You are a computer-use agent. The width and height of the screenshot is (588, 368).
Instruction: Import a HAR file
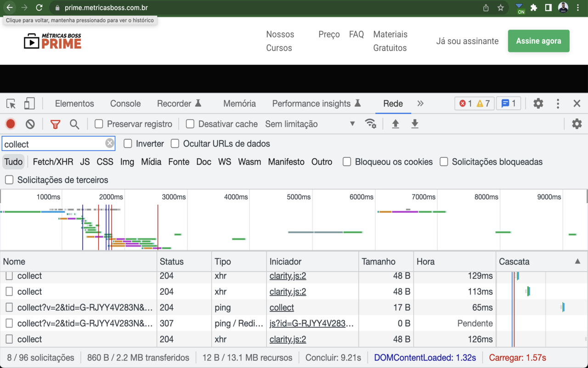coord(396,124)
